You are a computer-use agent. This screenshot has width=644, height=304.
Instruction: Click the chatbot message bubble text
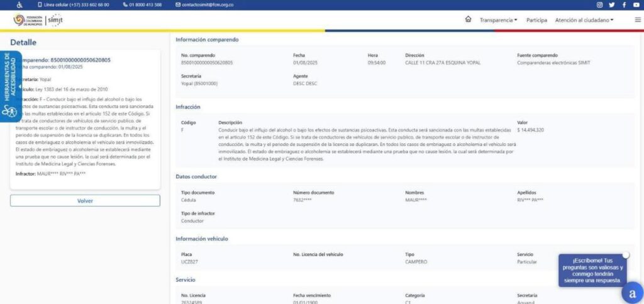pyautogui.click(x=592, y=270)
